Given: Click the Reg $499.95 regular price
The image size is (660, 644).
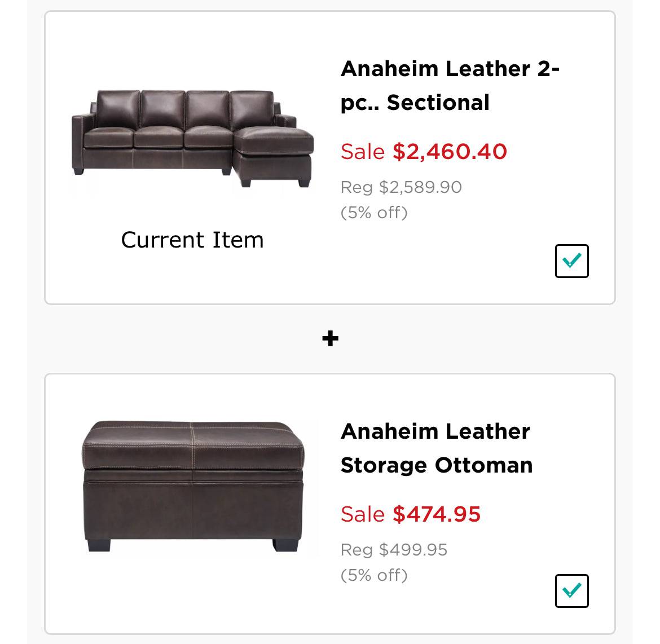Looking at the screenshot, I should tap(393, 550).
